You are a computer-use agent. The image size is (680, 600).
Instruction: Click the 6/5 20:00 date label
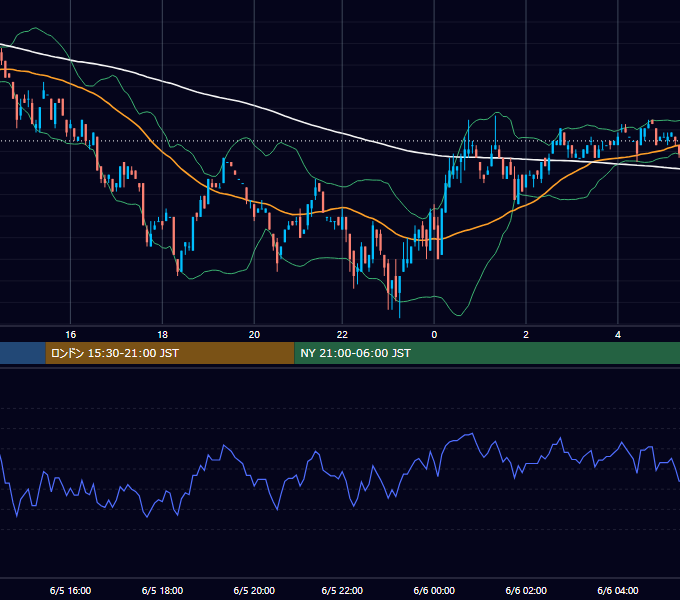(x=254, y=590)
